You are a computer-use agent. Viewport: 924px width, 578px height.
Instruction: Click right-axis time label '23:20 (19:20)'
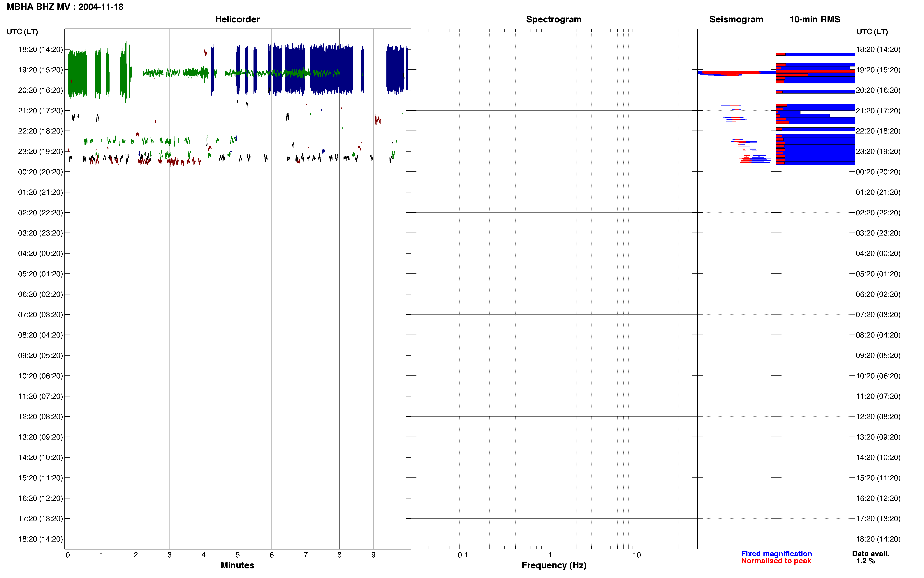(878, 151)
